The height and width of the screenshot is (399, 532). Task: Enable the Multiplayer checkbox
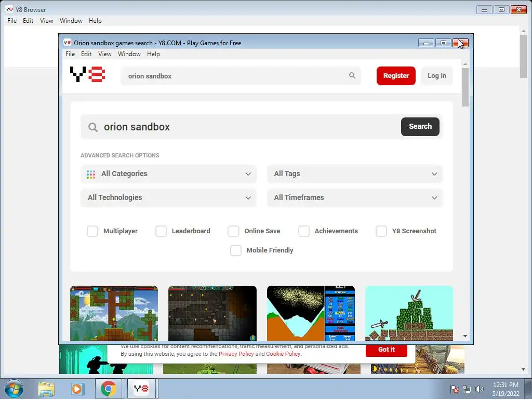(92, 231)
